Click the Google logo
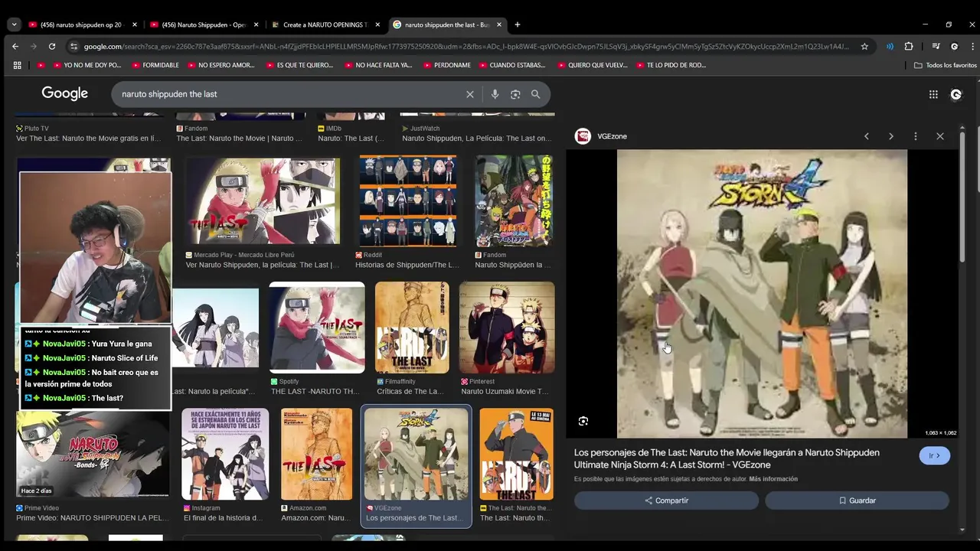This screenshot has height=551, width=980. (x=65, y=93)
